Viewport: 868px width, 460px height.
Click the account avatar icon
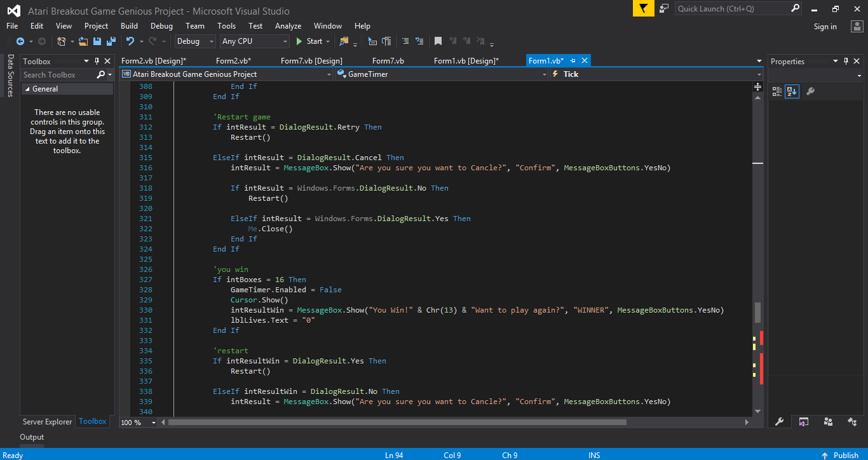[857, 26]
